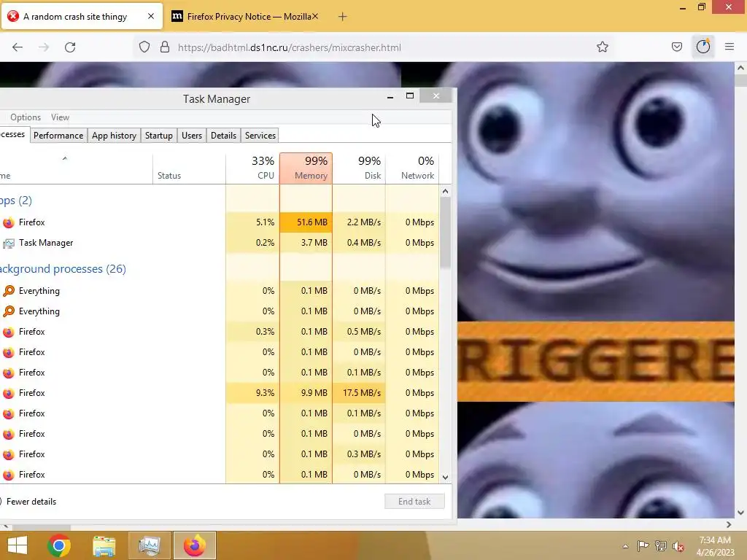This screenshot has width=747, height=560.
Task: Select the Firefox app row icon under Apps
Action: [9, 222]
